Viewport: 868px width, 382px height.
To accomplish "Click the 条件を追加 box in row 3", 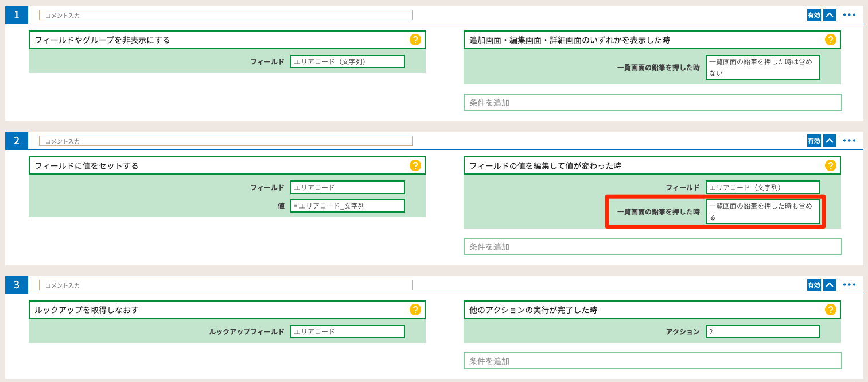I will [x=653, y=361].
